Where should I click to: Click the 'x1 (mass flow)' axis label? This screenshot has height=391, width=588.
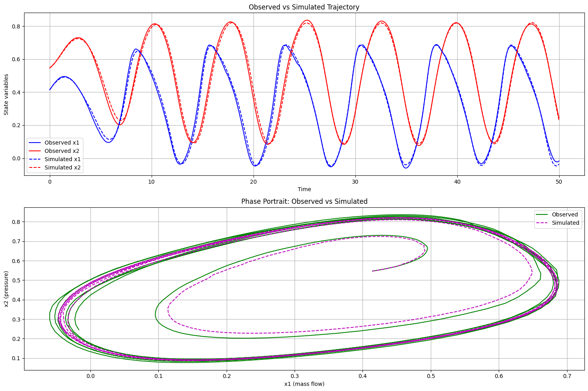pos(304,384)
